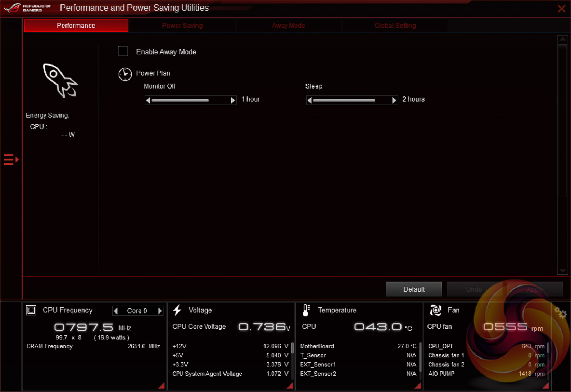The image size is (571, 392).
Task: Decrease Monitor Off time with left arrow
Action: [x=148, y=100]
